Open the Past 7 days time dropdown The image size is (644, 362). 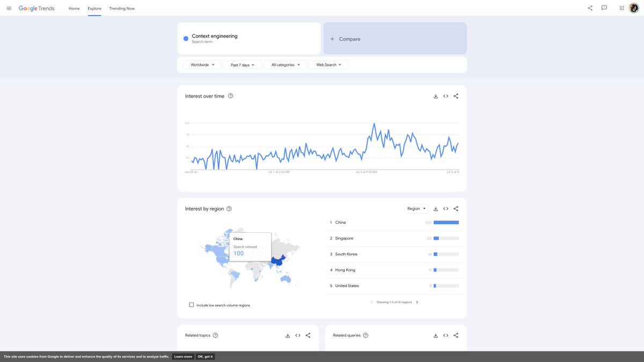click(243, 65)
